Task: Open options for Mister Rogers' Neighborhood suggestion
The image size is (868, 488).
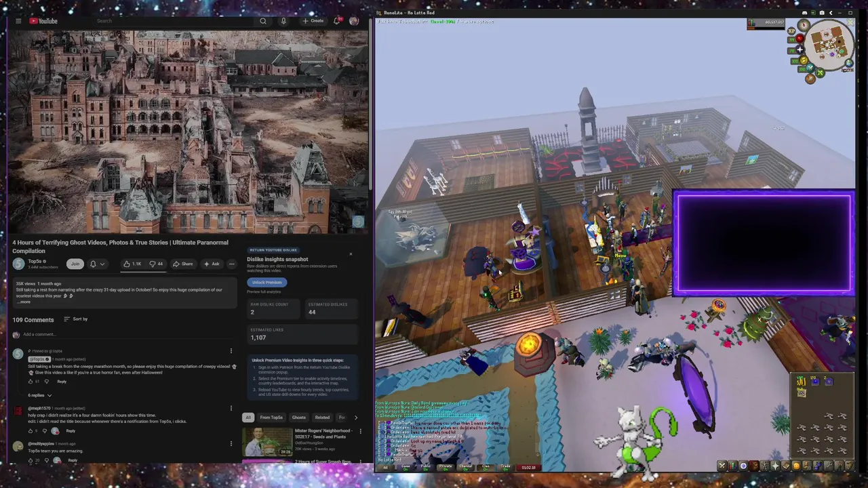Action: click(360, 431)
